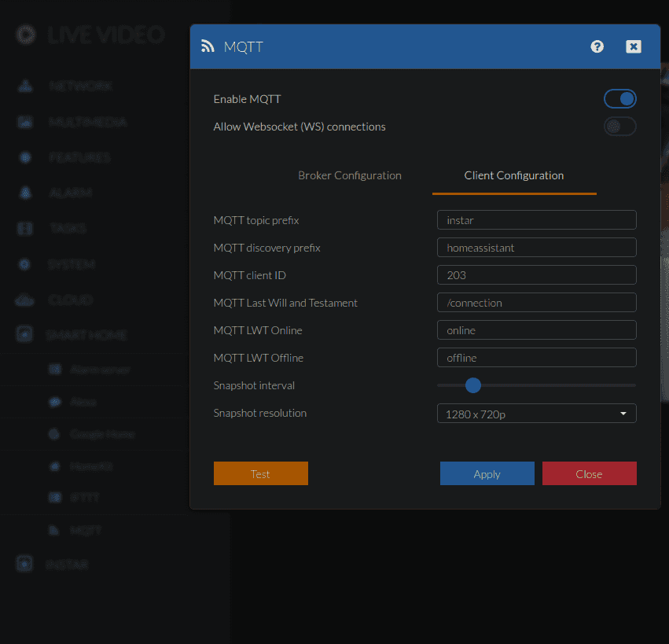The image size is (669, 644).
Task: Click the red Close button
Action: point(589,474)
